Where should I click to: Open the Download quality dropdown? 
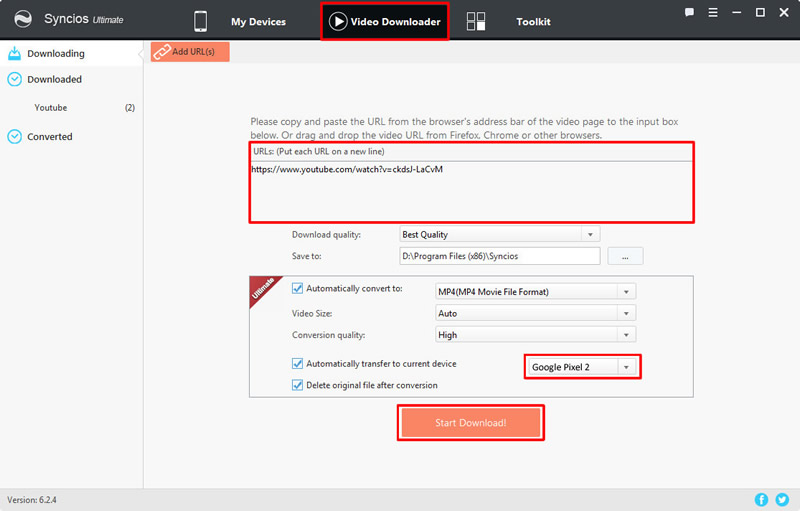point(499,234)
